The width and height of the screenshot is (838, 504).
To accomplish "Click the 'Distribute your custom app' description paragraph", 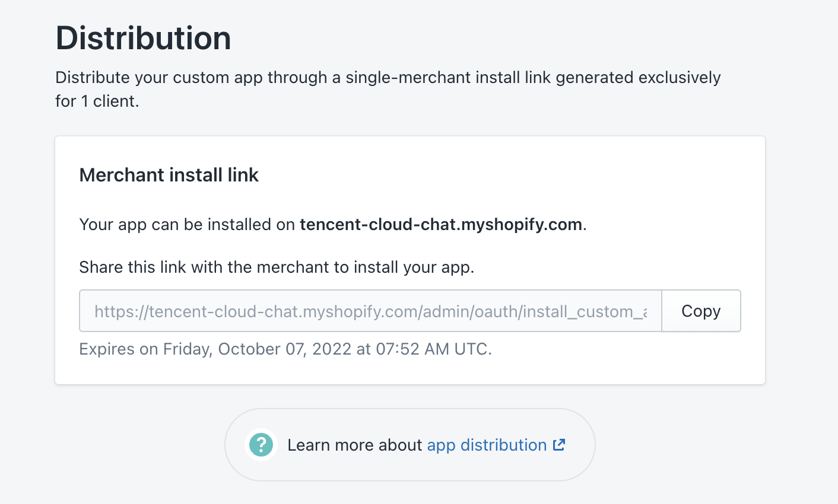I will [x=388, y=89].
